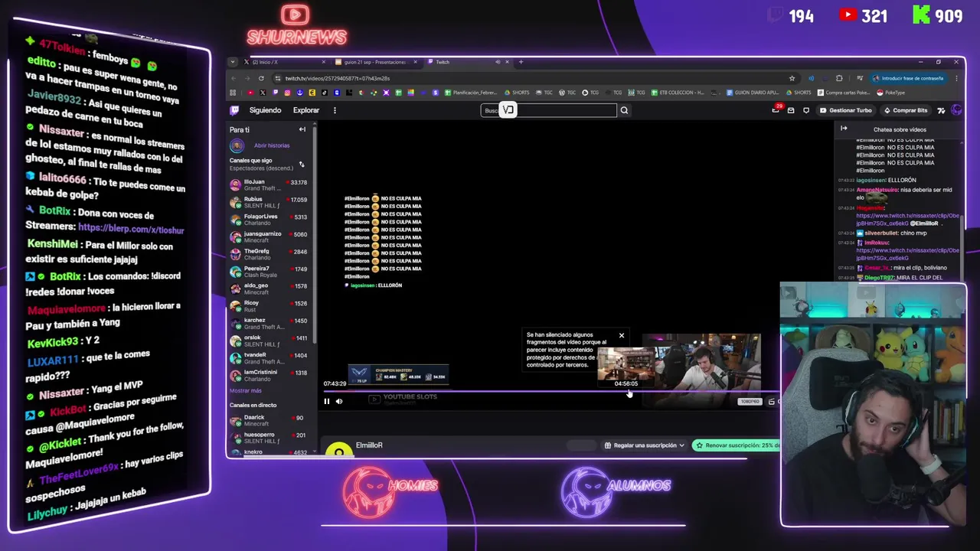Screen dimensions: 980x551
Task: Expand followed list with Mostrar más
Action: coord(245,391)
